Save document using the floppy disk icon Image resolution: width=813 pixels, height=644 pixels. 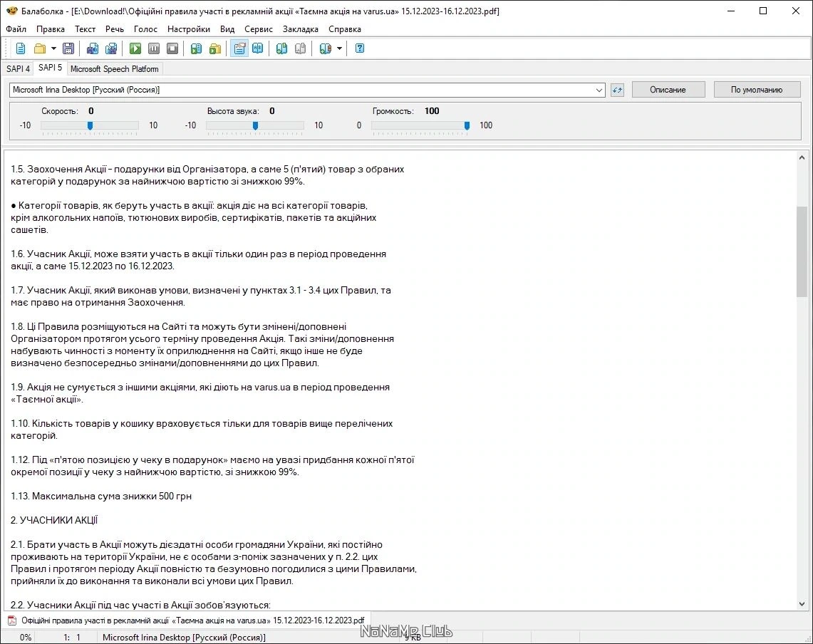(x=68, y=48)
